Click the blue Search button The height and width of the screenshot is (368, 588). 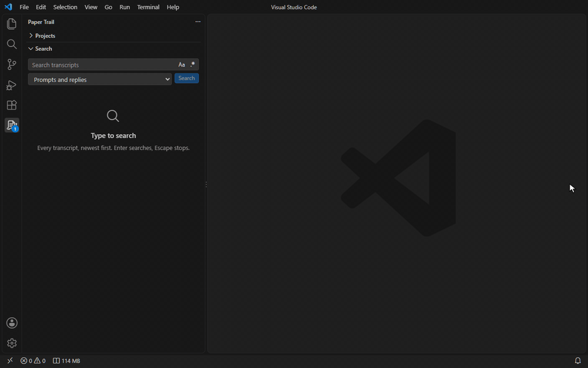coord(186,78)
